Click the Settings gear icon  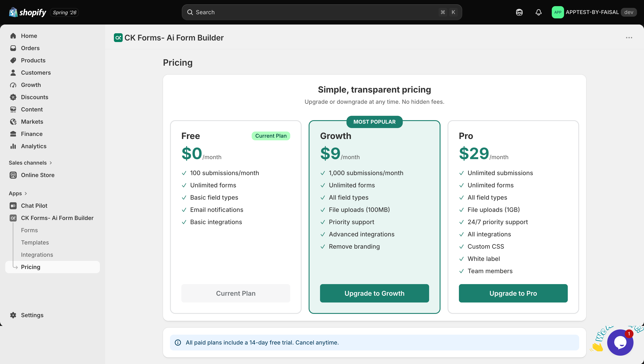(13, 315)
